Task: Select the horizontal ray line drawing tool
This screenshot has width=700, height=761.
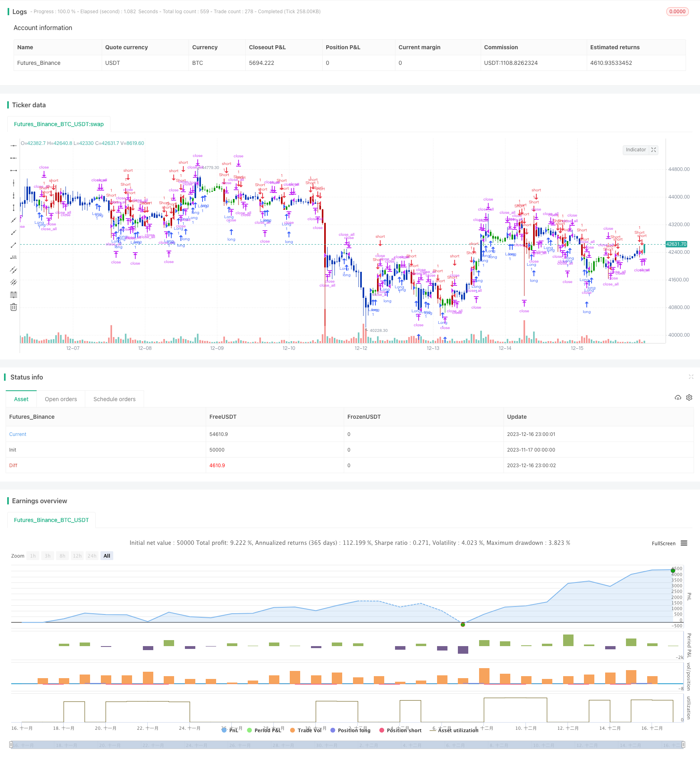Action: click(x=14, y=158)
